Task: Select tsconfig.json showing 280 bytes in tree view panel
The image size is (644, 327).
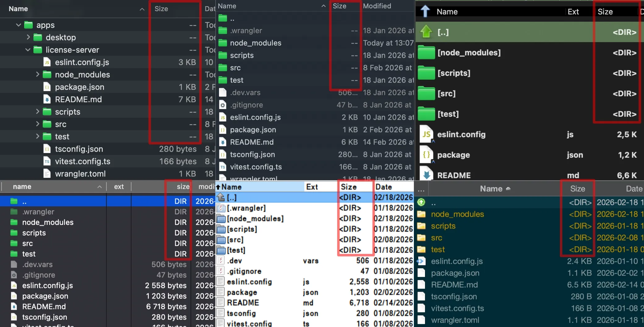Action: (x=108, y=149)
